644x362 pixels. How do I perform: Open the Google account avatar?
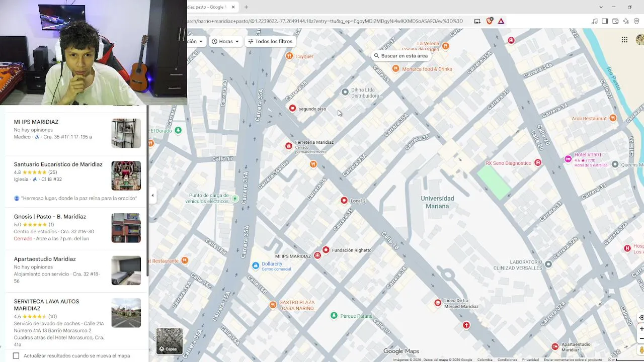coord(640,40)
